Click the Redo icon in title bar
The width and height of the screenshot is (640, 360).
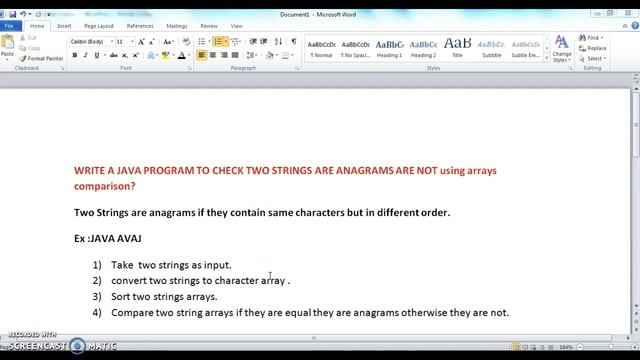click(38, 14)
